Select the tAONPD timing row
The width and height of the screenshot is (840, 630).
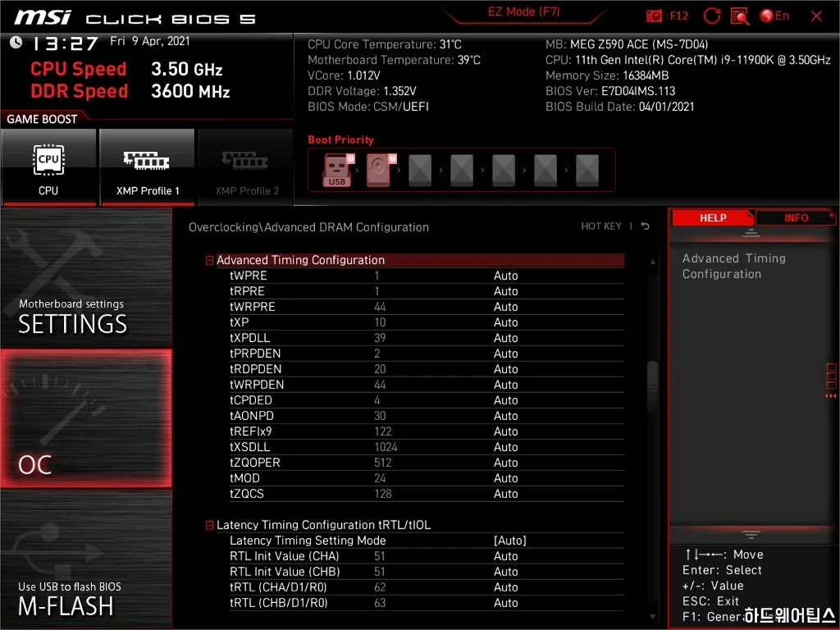coord(427,415)
